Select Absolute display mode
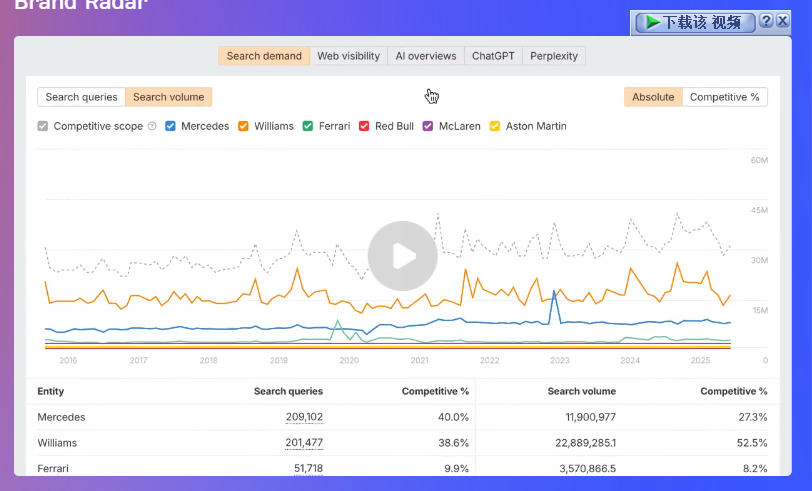 [653, 97]
